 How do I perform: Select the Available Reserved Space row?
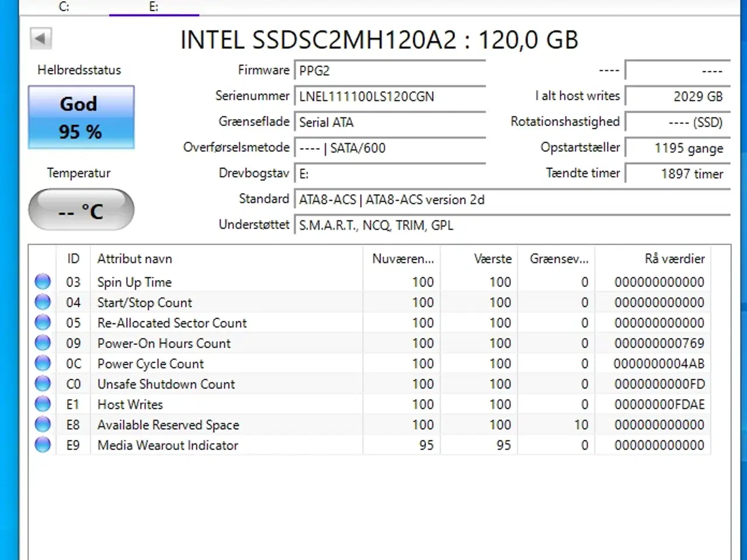tap(370, 425)
